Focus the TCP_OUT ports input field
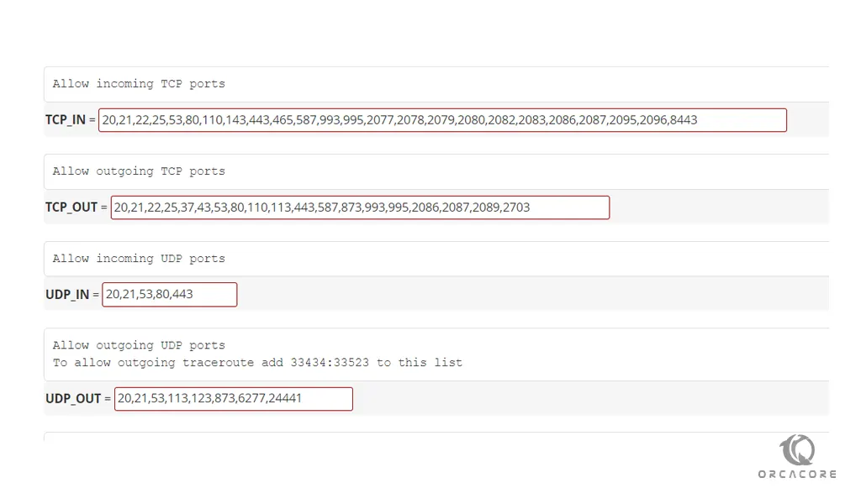Viewport: 861px width, 504px height. [x=360, y=207]
